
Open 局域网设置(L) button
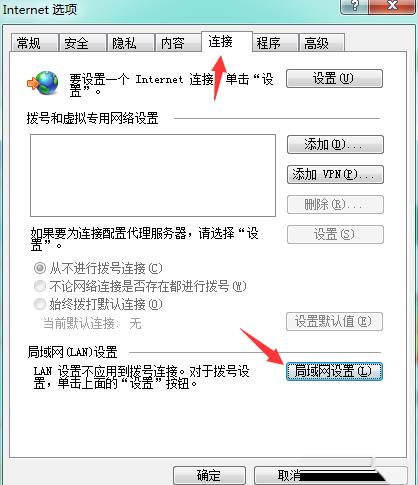coord(334,371)
